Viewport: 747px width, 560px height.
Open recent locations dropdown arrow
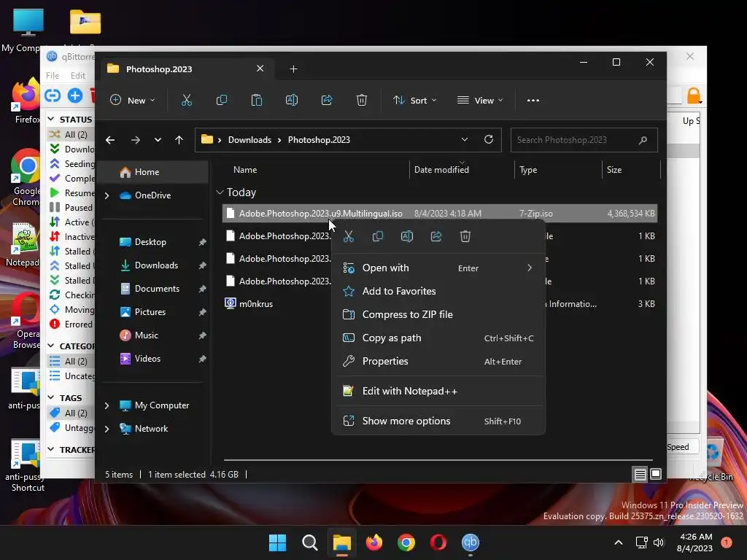[x=158, y=140]
